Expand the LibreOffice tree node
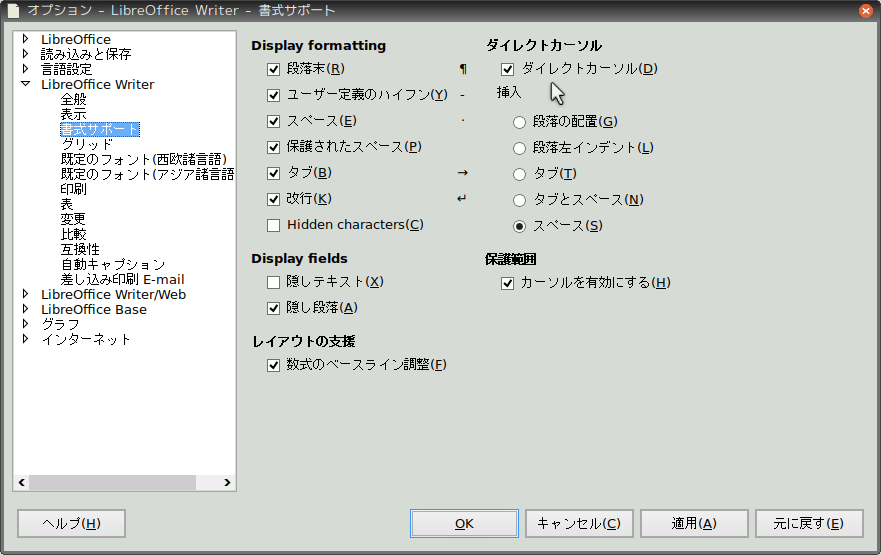This screenshot has width=881, height=555. 25,39
